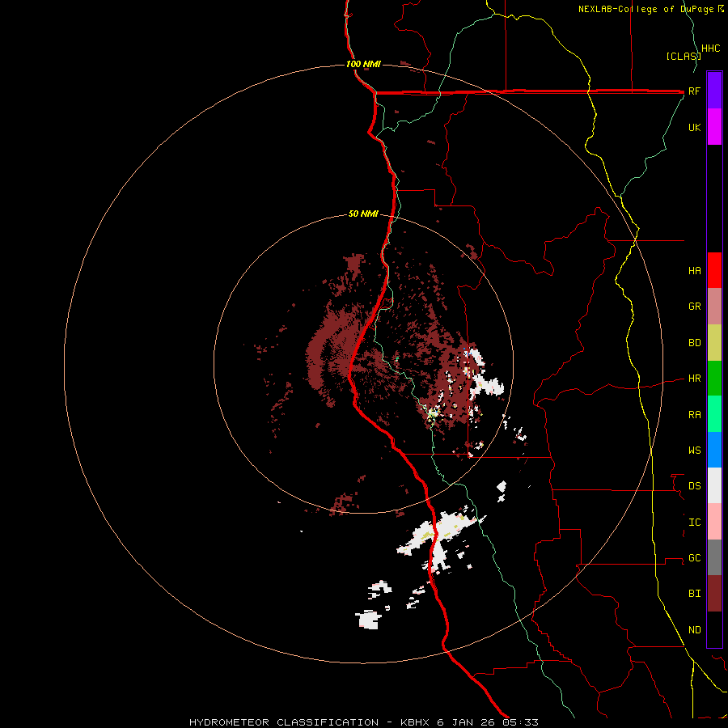728x728 pixels.
Task: Select the GR legend color block
Action: [x=714, y=307]
